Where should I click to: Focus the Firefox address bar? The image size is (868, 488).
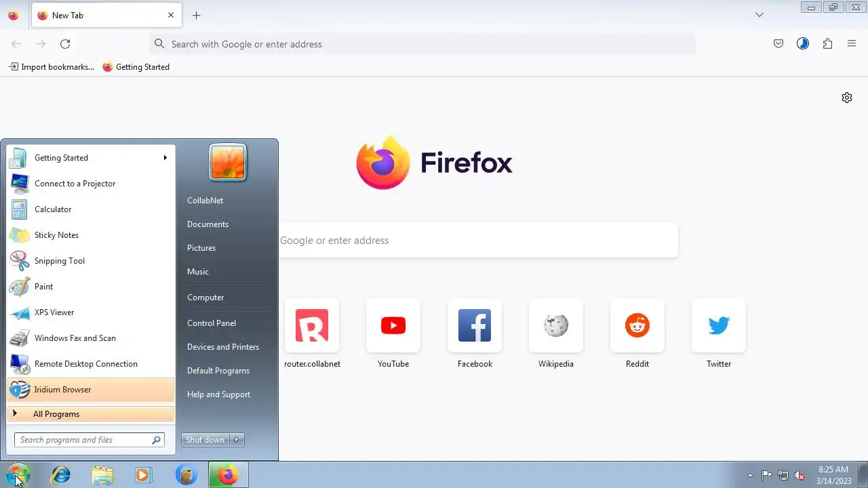pyautogui.click(x=422, y=44)
